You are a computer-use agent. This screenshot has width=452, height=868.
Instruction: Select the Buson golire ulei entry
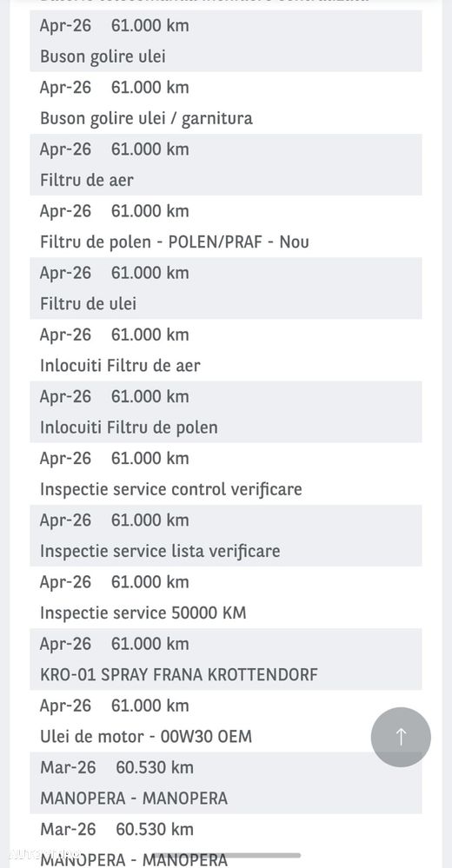(226, 41)
